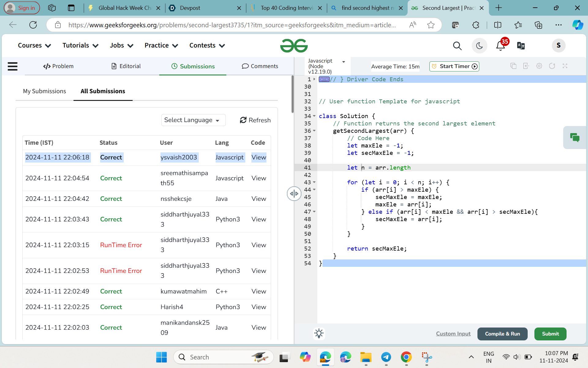Open the language translate icon
588x368 pixels.
coord(521,46)
